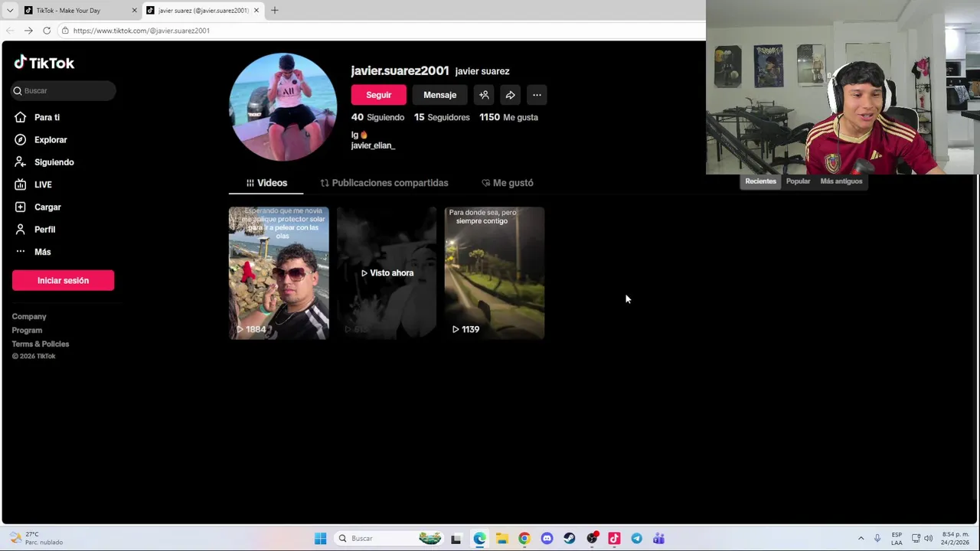Open the TikTok app on the taskbar
Screen dimensions: 980x551
(x=614, y=539)
